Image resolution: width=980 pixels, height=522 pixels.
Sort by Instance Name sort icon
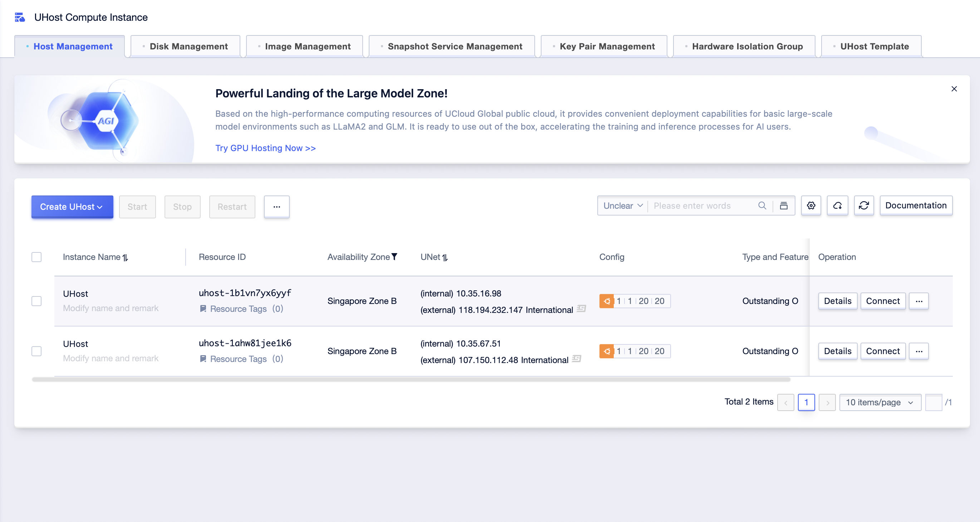click(125, 258)
